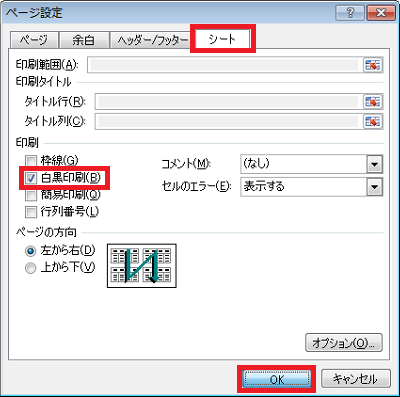The height and width of the screenshot is (397, 400).
Task: Click the OK button
Action: (276, 379)
